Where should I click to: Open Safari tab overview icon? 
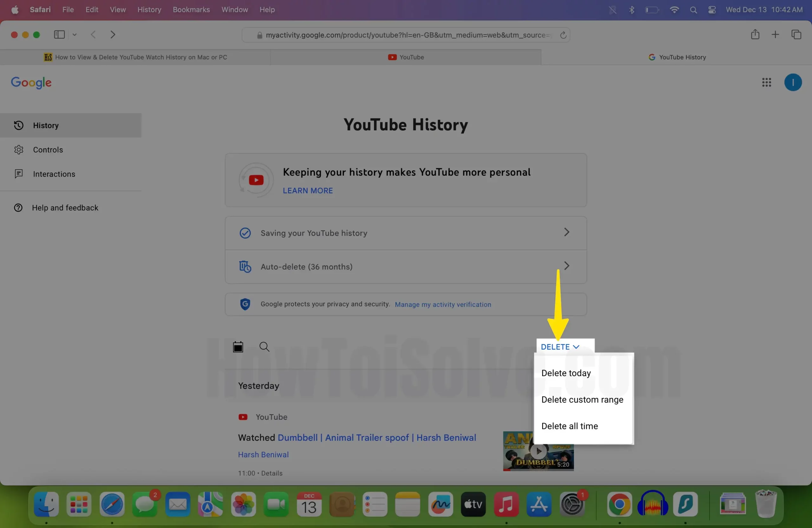[796, 35]
